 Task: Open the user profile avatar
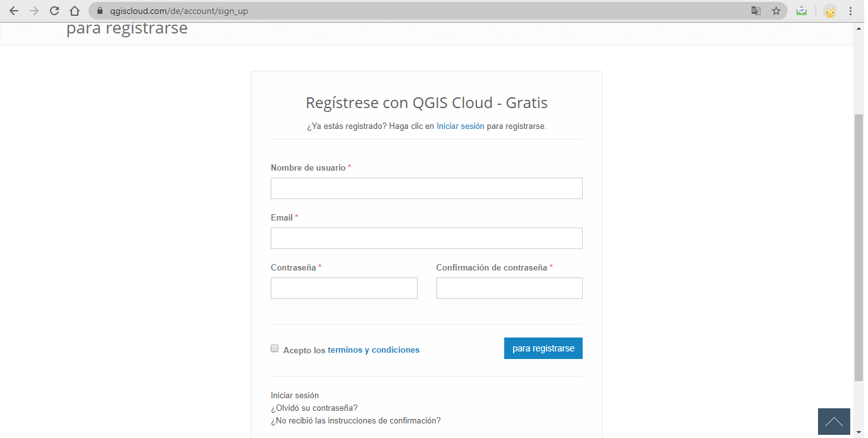pos(829,11)
